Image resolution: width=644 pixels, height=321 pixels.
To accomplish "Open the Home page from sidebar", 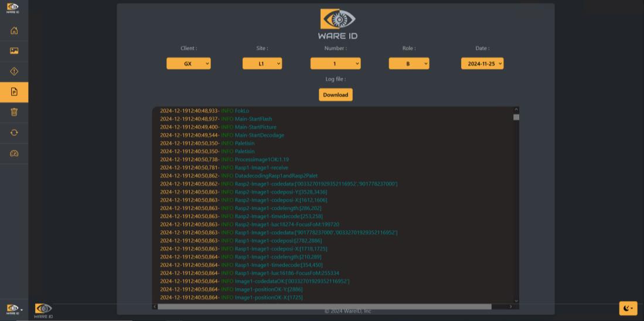I will click(x=14, y=31).
